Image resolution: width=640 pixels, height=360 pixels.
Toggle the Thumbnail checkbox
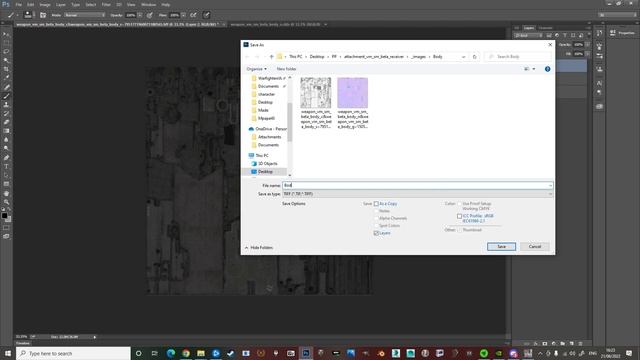point(459,230)
